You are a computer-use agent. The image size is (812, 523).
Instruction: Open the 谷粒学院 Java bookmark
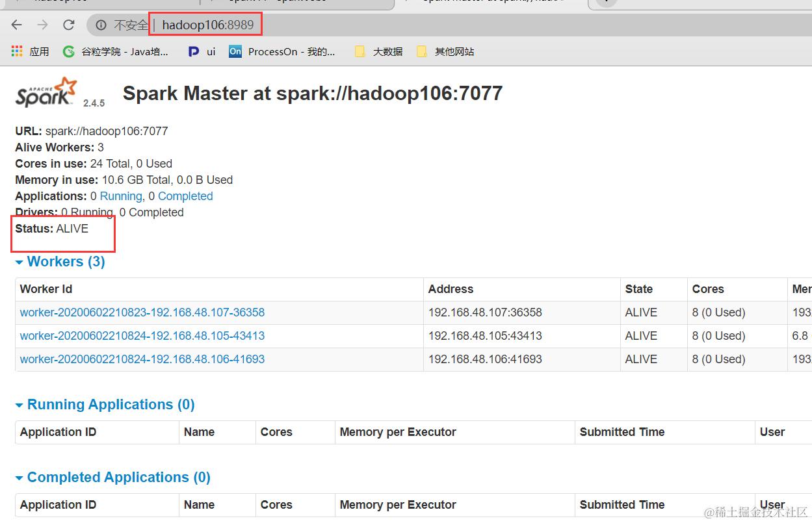tap(116, 51)
